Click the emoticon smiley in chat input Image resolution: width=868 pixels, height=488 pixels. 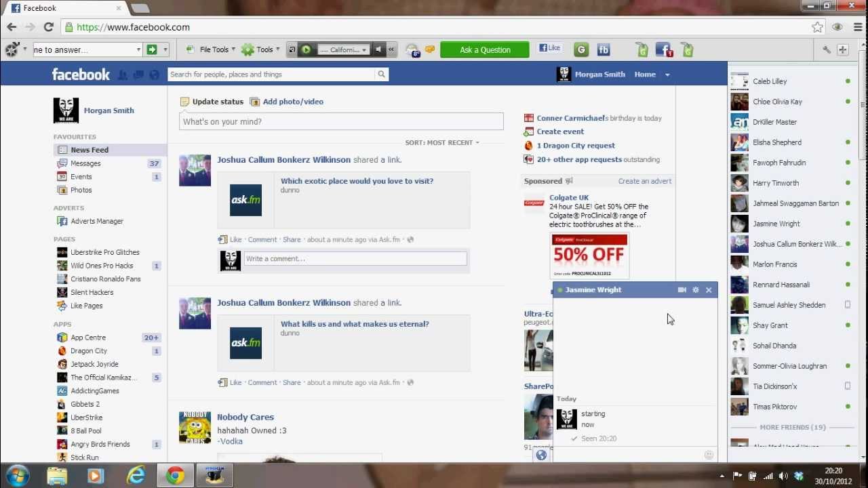[709, 455]
